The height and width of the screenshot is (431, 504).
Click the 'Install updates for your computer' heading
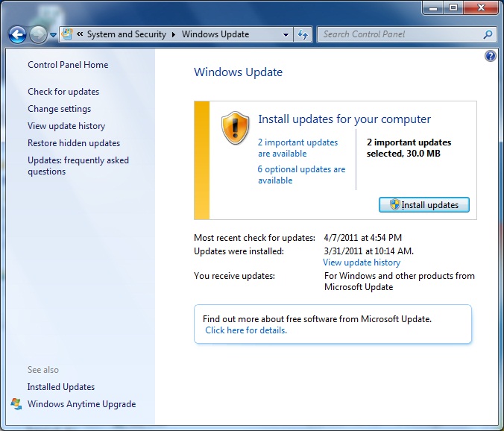click(x=344, y=119)
